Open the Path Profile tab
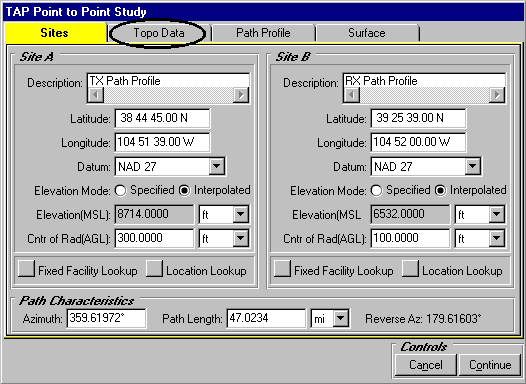 pyautogui.click(x=263, y=33)
